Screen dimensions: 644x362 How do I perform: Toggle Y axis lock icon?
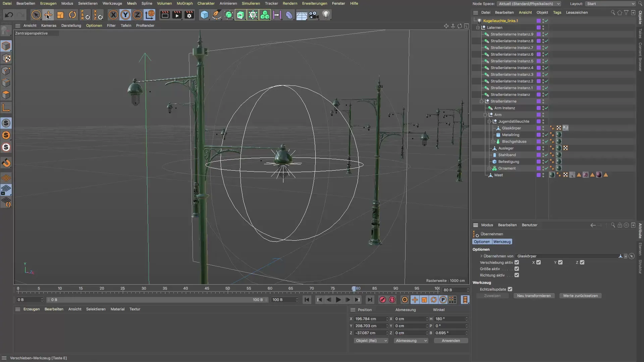tap(125, 15)
